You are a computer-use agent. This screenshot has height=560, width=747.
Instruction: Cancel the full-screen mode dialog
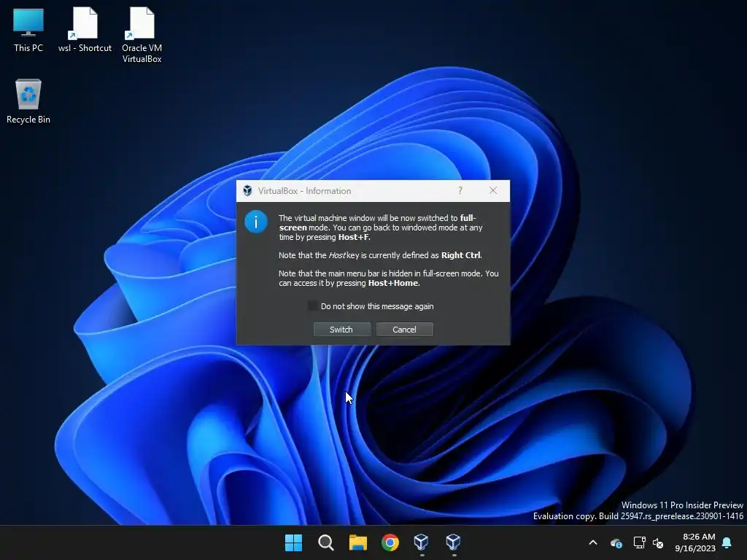(404, 329)
